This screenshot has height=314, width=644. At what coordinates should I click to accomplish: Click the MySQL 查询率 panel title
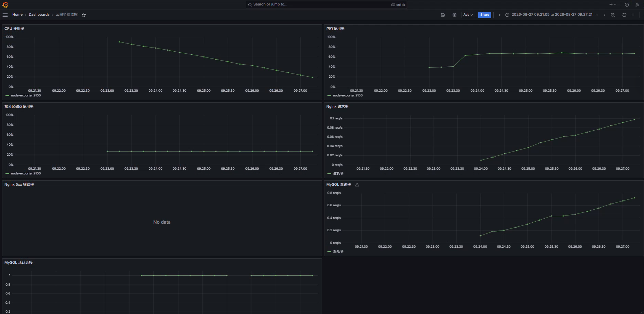pos(338,185)
